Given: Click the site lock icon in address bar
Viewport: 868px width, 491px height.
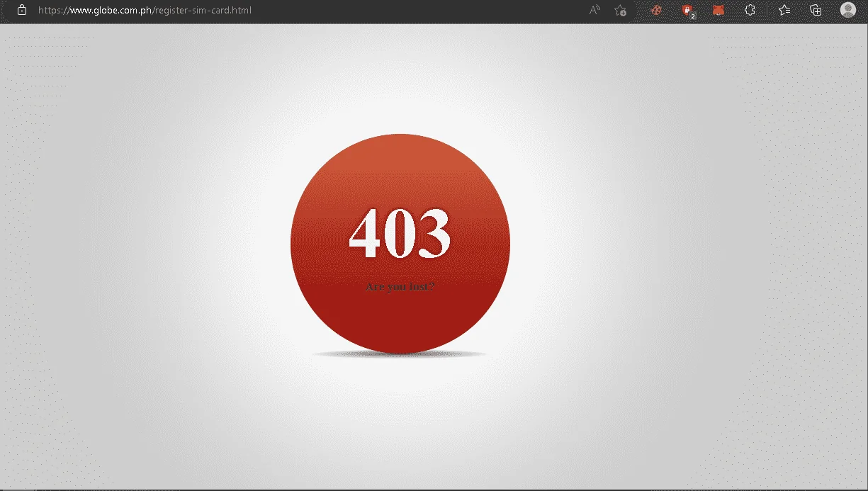Looking at the screenshot, I should [22, 10].
